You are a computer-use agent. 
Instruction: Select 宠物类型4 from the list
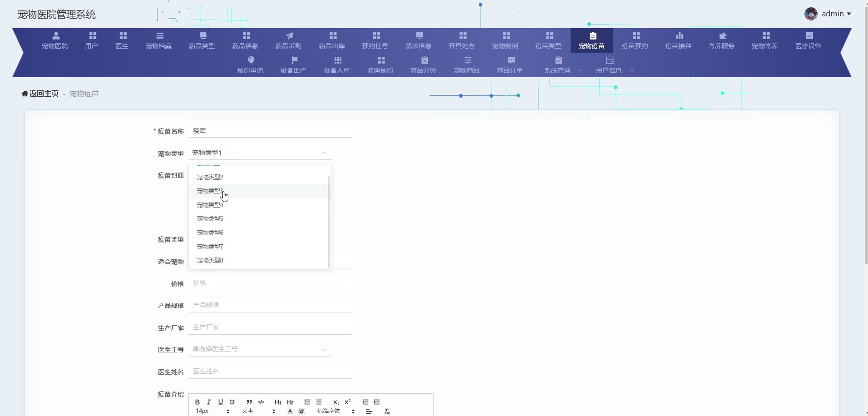coord(258,205)
